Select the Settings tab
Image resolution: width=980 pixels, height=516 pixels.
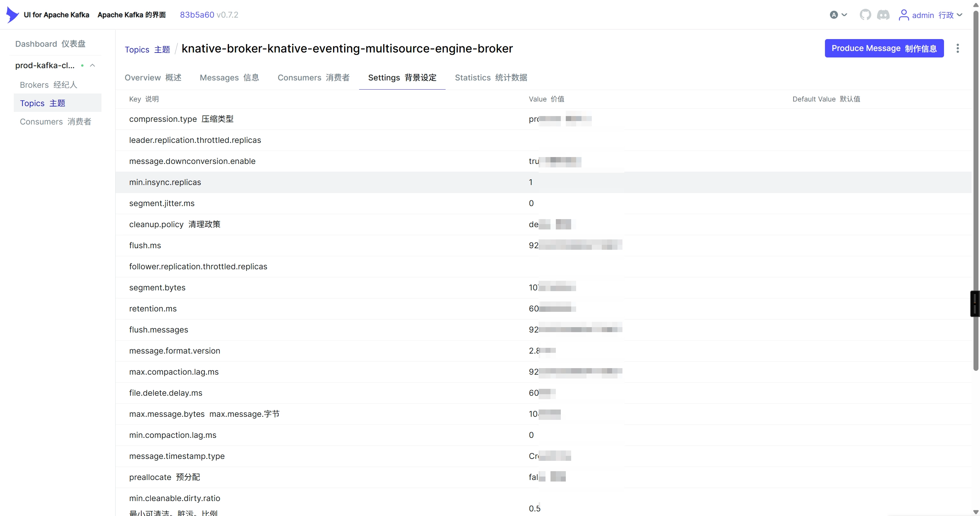[x=402, y=78]
